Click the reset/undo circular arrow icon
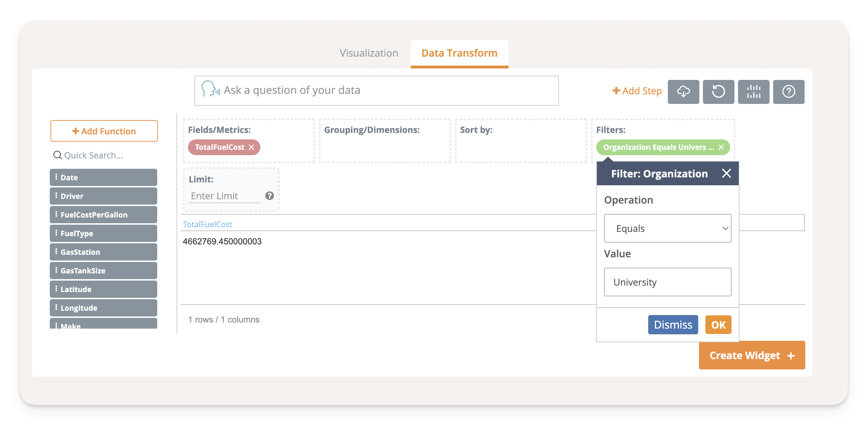868x425 pixels. [x=718, y=92]
